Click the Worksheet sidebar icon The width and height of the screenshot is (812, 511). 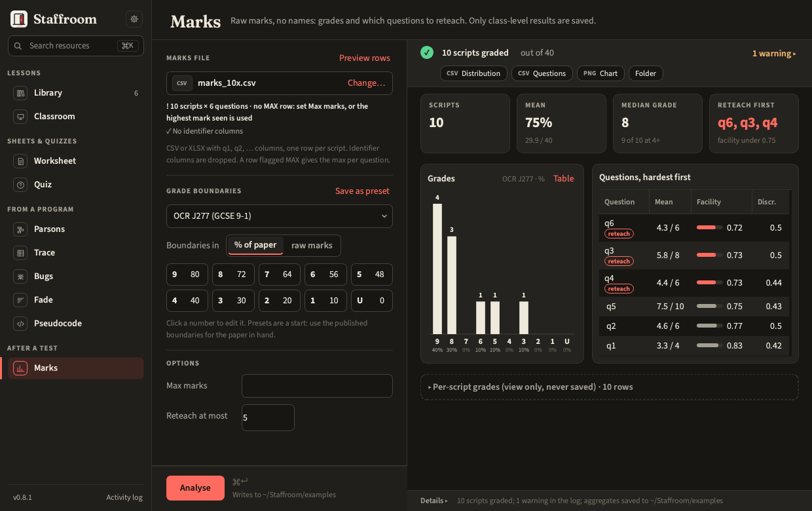(x=20, y=161)
